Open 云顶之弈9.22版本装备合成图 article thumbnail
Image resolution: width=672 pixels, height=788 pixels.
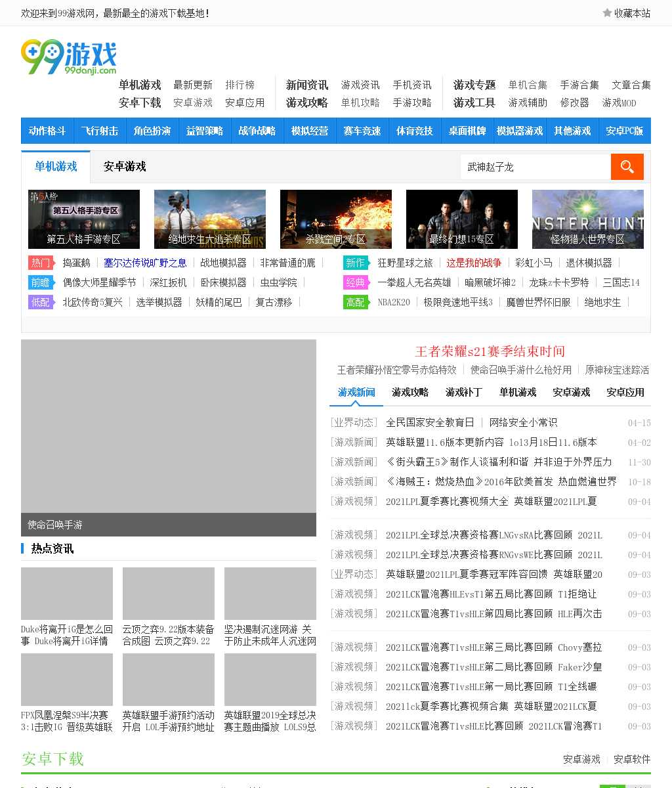(169, 593)
